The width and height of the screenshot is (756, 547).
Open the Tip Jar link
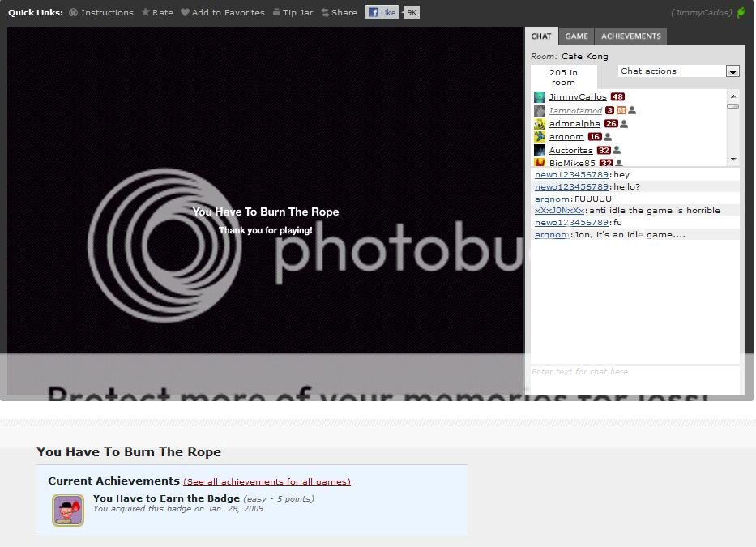tap(293, 12)
